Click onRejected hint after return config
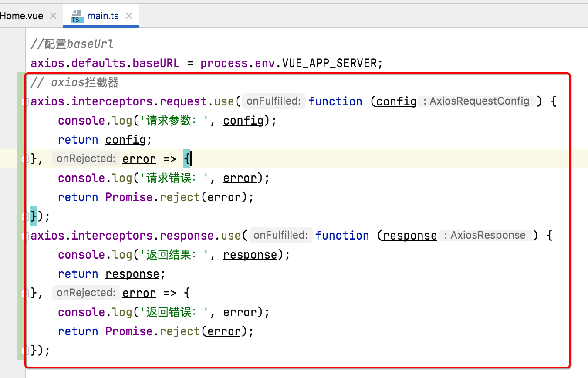The height and width of the screenshot is (378, 588). [85, 159]
